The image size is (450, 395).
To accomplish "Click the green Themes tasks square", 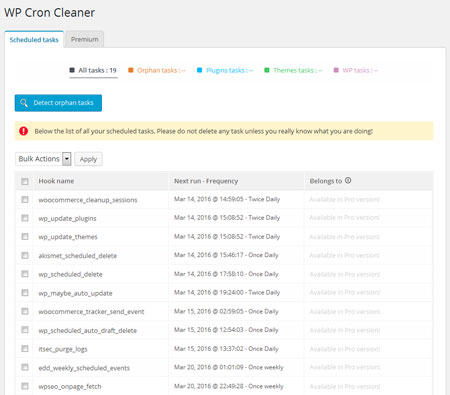I will [x=267, y=70].
